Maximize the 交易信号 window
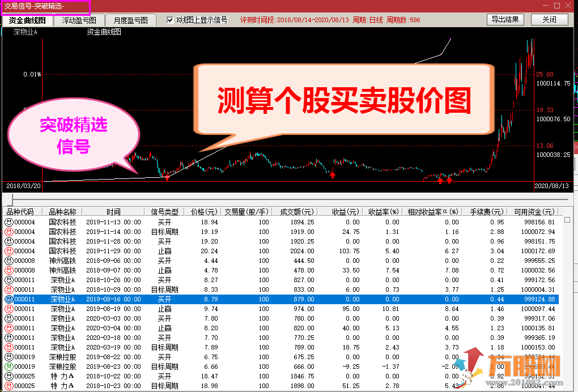The width and height of the screenshot is (578, 392). tap(557, 6)
